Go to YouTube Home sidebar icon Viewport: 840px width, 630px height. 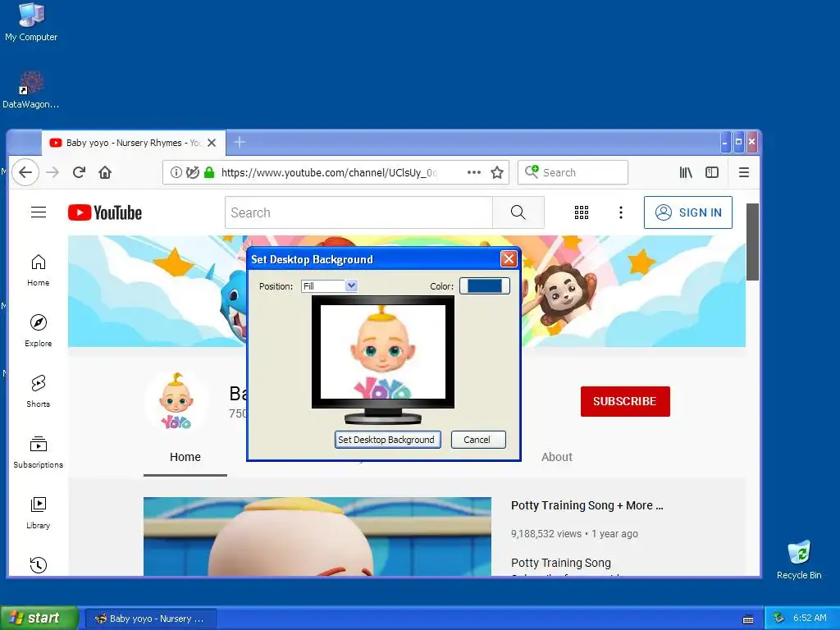(38, 271)
